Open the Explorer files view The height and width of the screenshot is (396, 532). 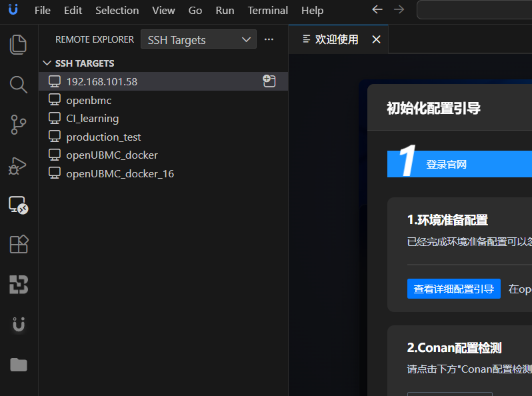[19, 45]
